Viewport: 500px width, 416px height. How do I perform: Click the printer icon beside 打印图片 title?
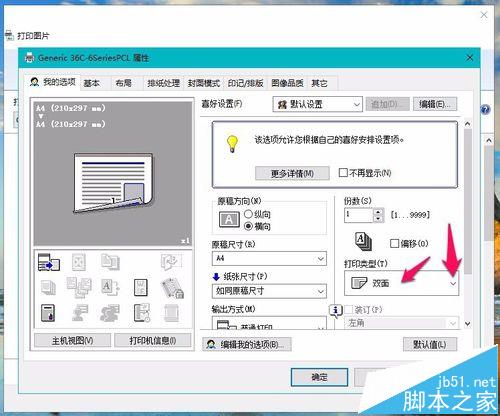point(9,35)
